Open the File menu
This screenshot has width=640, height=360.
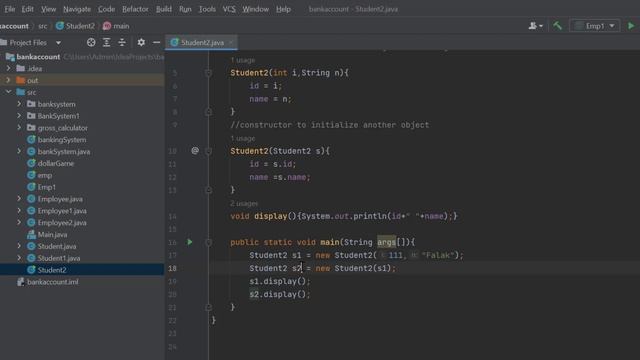click(9, 9)
